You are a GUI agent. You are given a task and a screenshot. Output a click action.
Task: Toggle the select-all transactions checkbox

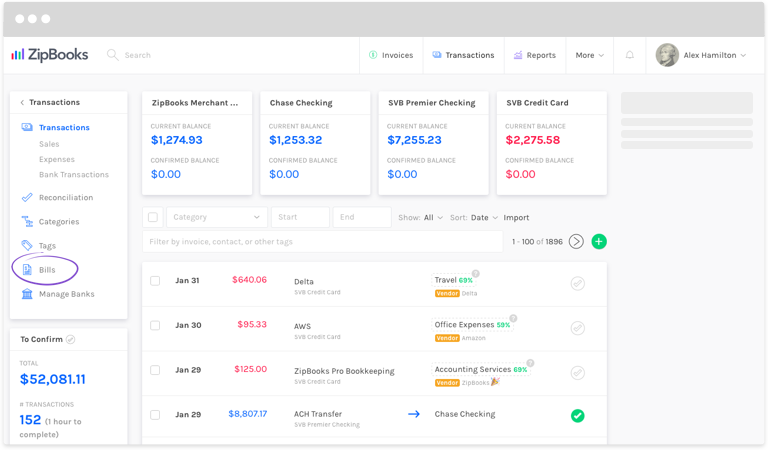[153, 217]
